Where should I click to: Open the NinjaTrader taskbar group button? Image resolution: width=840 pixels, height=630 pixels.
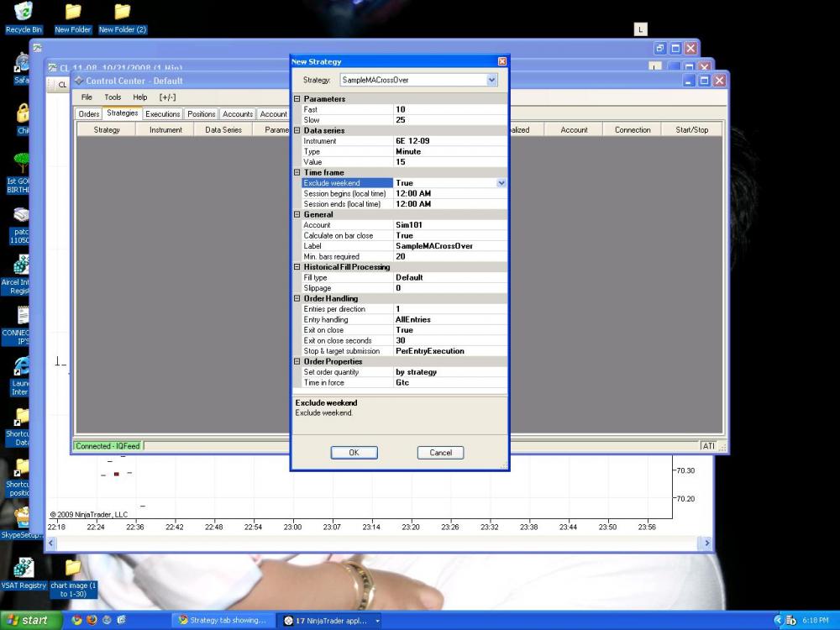(332, 621)
